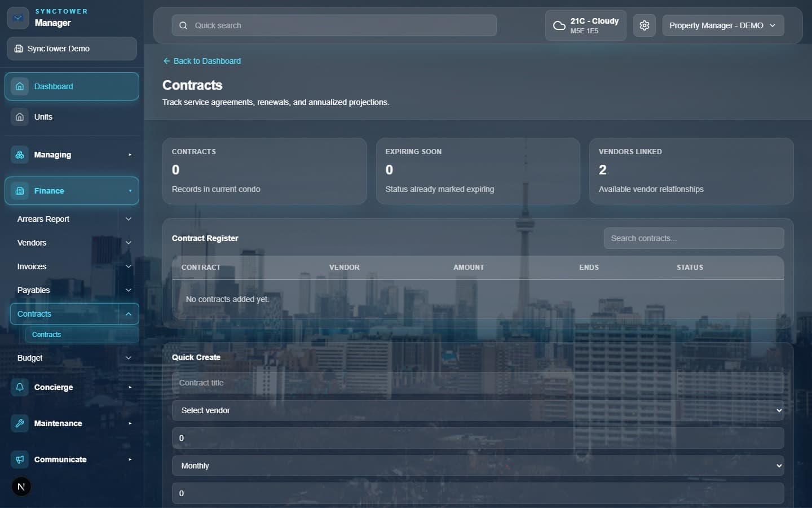Click the 'No contracts added yet.' text
Viewport: 812px width, 508px height.
[227, 299]
